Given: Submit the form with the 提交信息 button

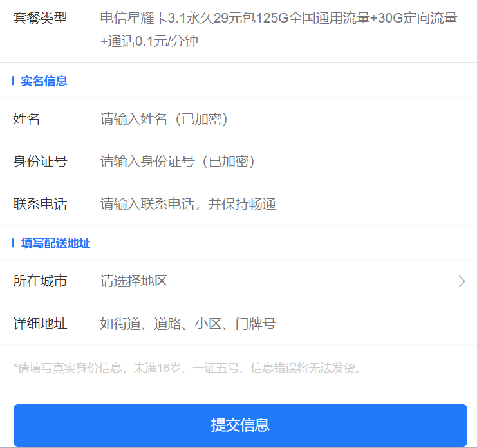Looking at the screenshot, I should pyautogui.click(x=240, y=425).
